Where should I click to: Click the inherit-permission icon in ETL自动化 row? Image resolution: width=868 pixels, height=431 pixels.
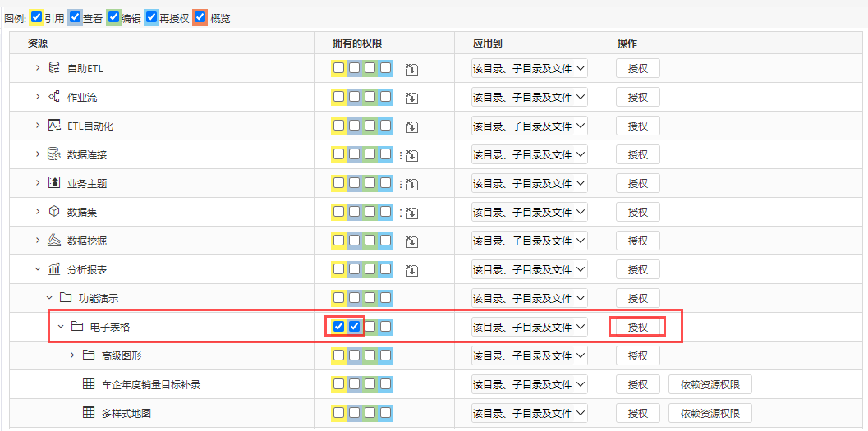tap(412, 127)
